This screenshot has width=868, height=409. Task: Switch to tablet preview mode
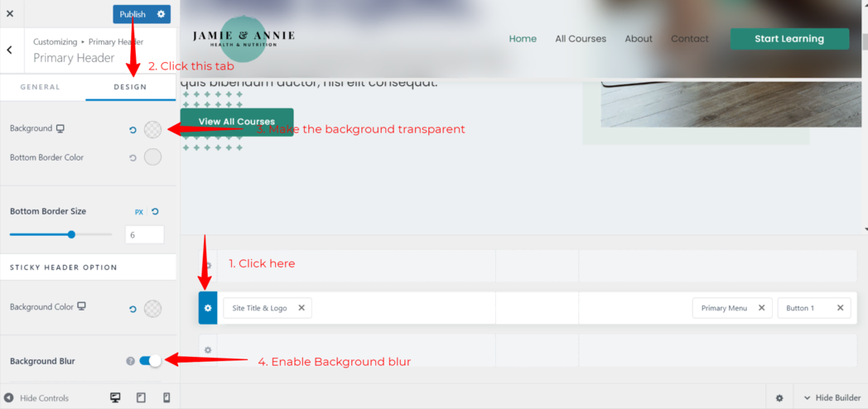pos(141,397)
